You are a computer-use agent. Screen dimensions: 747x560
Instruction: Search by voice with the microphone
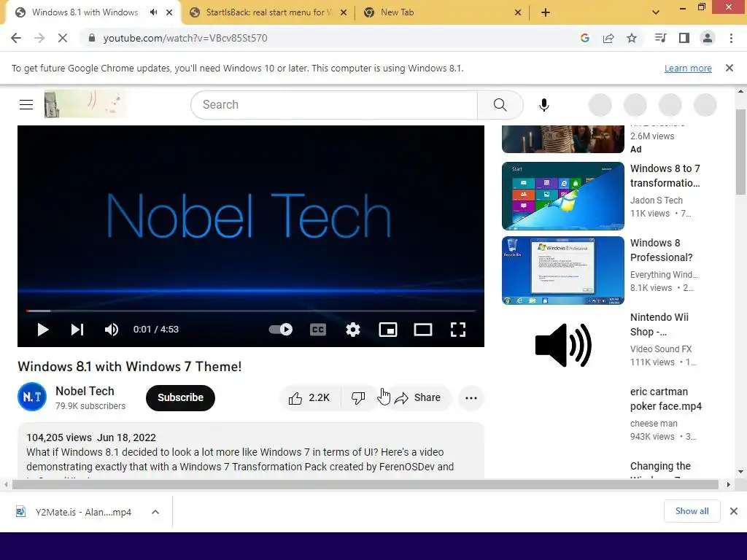tap(544, 105)
